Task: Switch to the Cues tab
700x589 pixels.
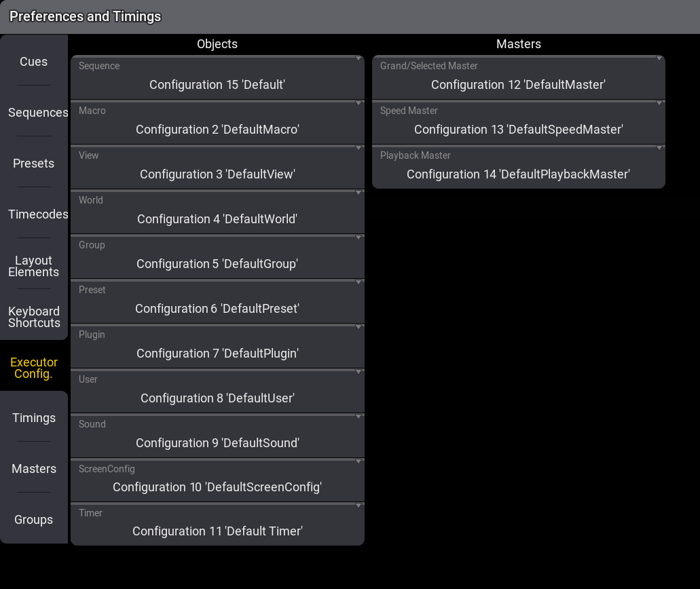Action: coord(34,62)
